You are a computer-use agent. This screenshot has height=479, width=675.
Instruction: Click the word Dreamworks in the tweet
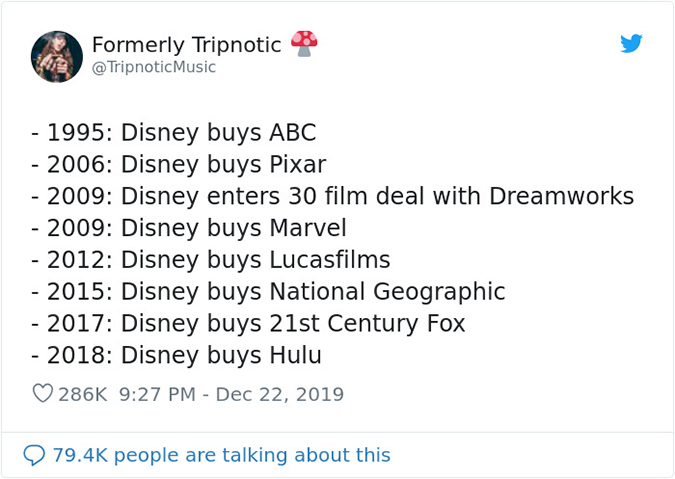(x=561, y=196)
